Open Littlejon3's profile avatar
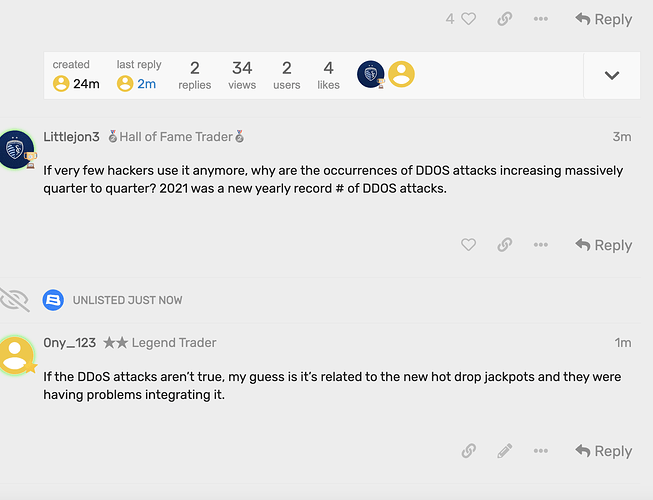 pos(16,151)
